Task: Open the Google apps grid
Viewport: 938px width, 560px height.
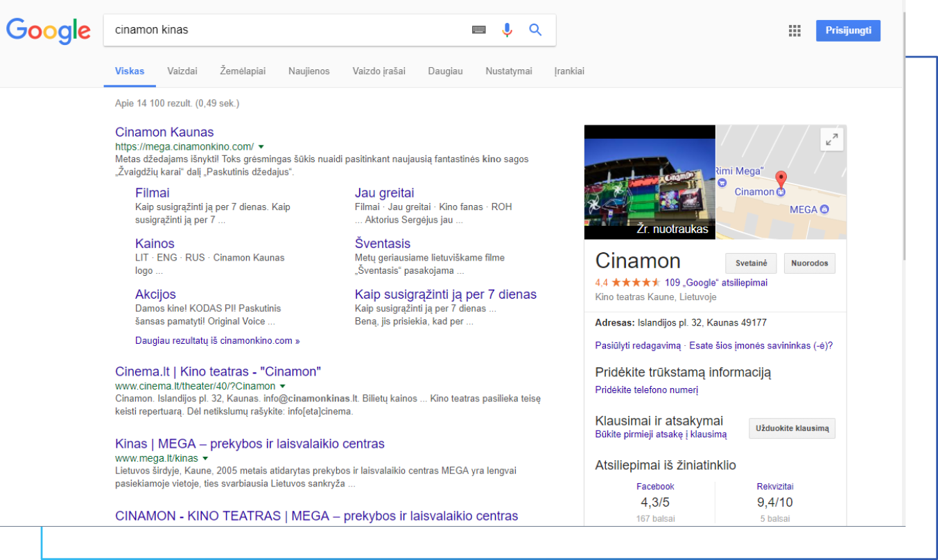Action: pos(794,30)
